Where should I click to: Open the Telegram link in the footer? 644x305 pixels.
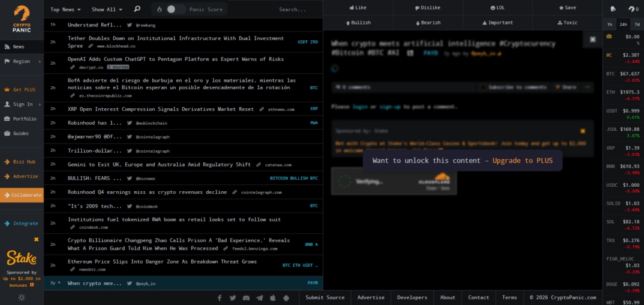click(260, 297)
